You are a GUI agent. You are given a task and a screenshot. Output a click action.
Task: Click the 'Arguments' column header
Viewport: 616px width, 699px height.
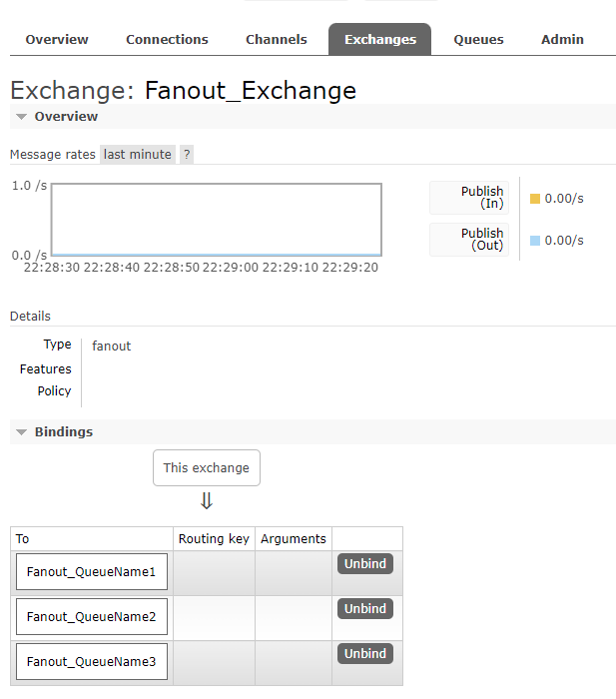tap(294, 538)
